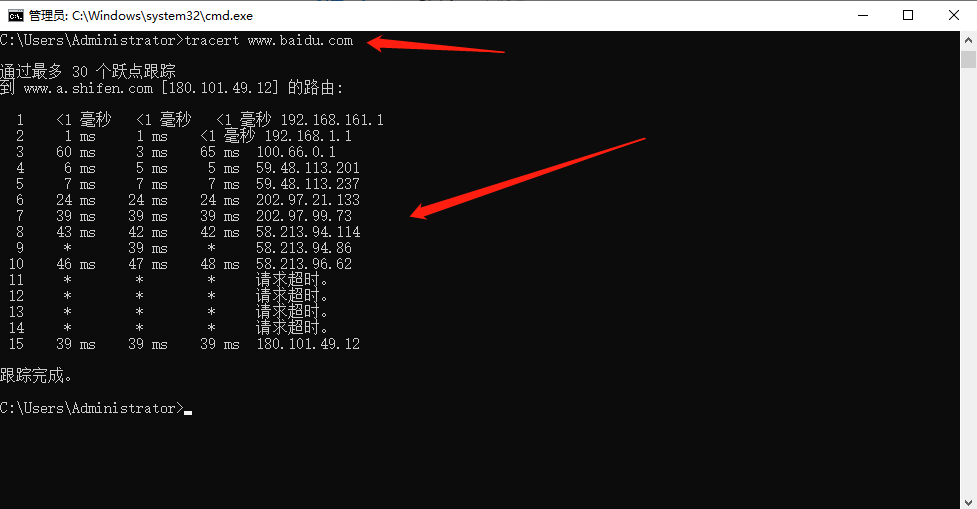The height and width of the screenshot is (509, 977).
Task: Click hop 6 address 202.97.21.133
Action: pyautogui.click(x=308, y=200)
